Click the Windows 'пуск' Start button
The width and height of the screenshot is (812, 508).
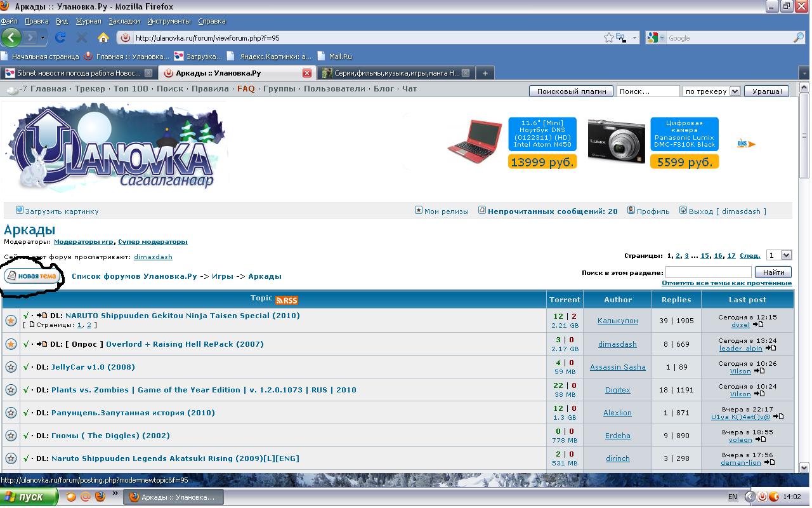pyautogui.click(x=29, y=497)
